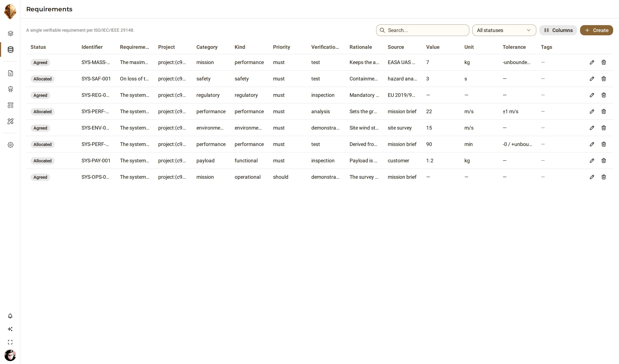
Task: Open the settings gear sidebar icon
Action: coord(10,145)
